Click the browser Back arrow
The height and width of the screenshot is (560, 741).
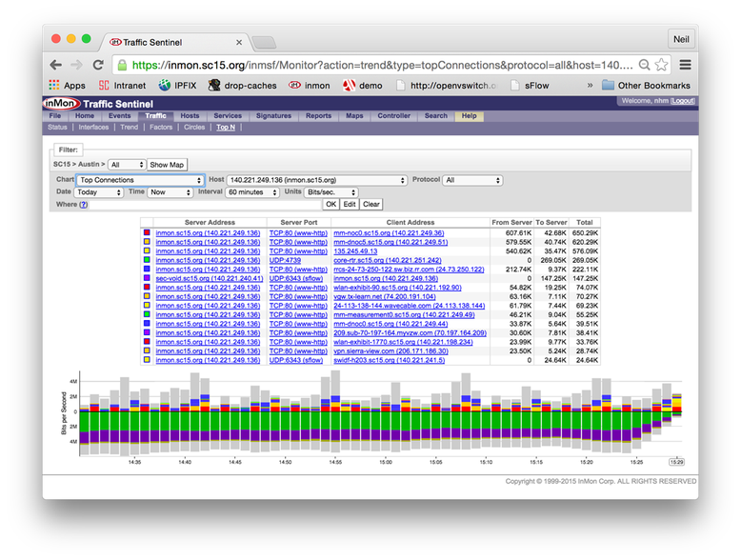click(56, 65)
